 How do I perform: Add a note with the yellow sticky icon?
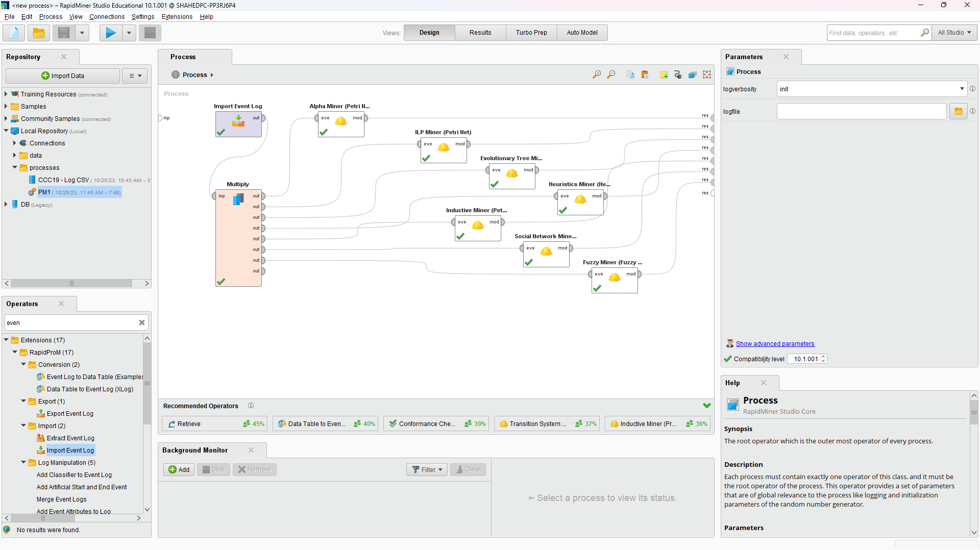[x=664, y=75]
